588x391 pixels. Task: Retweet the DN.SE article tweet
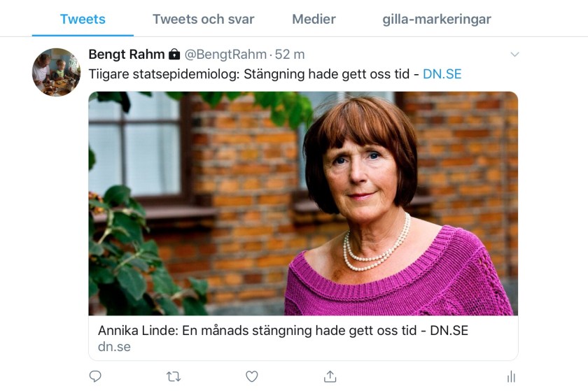174,376
